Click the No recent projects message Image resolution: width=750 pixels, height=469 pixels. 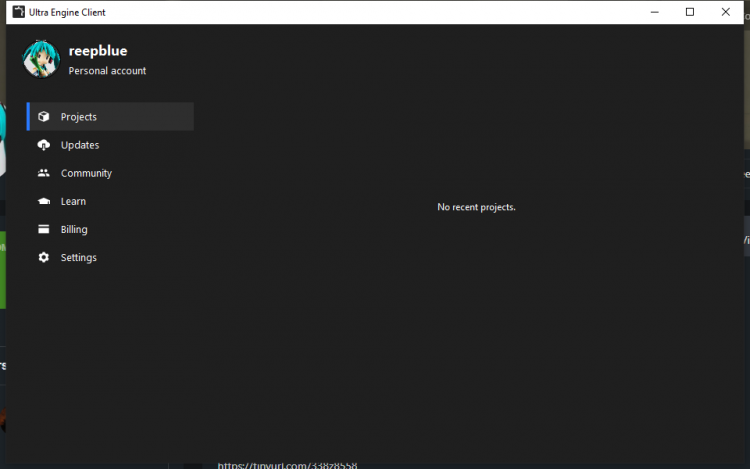click(x=476, y=207)
